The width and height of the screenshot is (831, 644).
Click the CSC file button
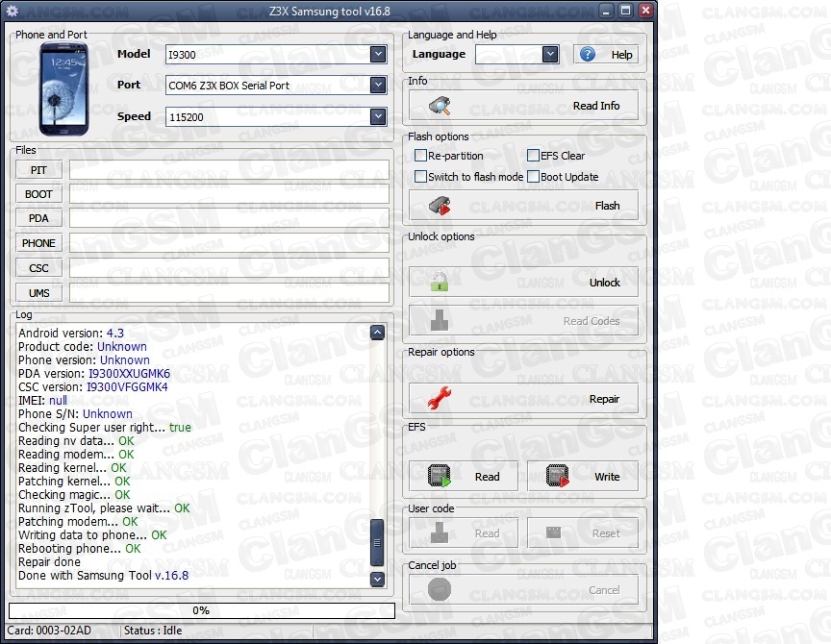[38, 268]
